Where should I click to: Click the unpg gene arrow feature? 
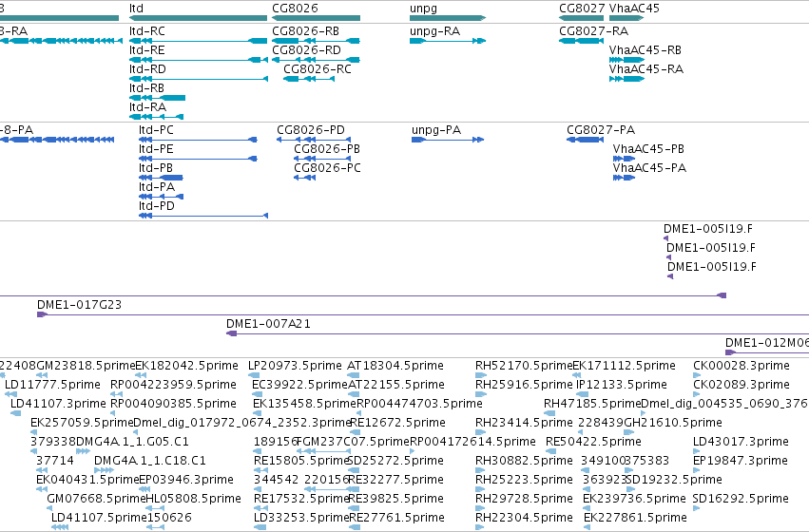pos(448,18)
